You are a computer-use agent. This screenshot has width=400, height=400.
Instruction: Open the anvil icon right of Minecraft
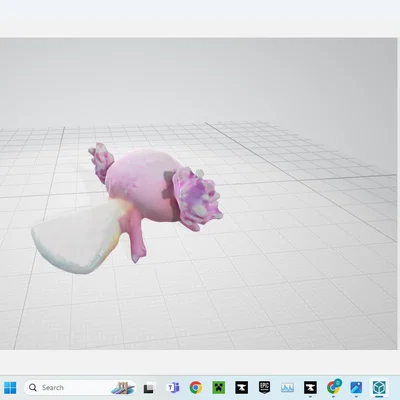coord(242,388)
